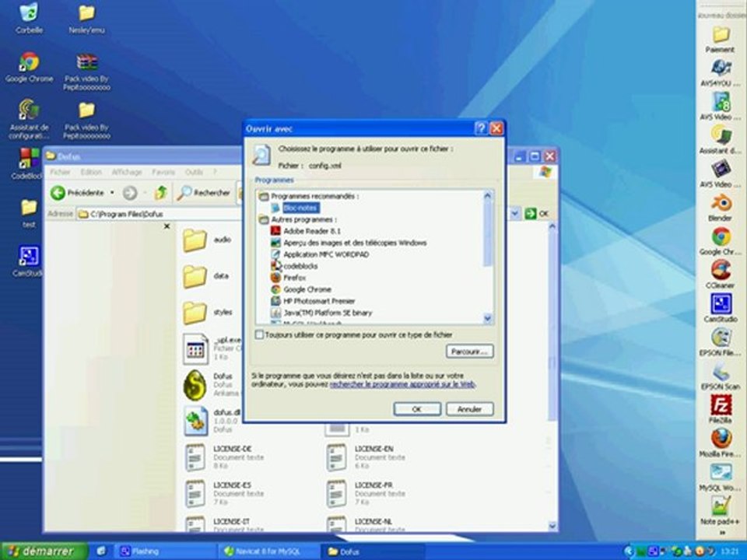Select the Dofus application egg icon
The image size is (747, 560).
click(195, 385)
